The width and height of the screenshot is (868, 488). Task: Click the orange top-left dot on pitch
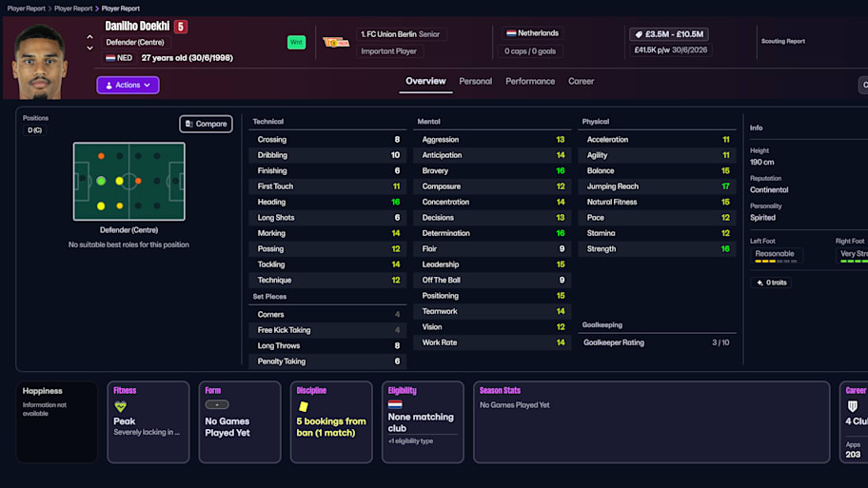[x=101, y=156]
